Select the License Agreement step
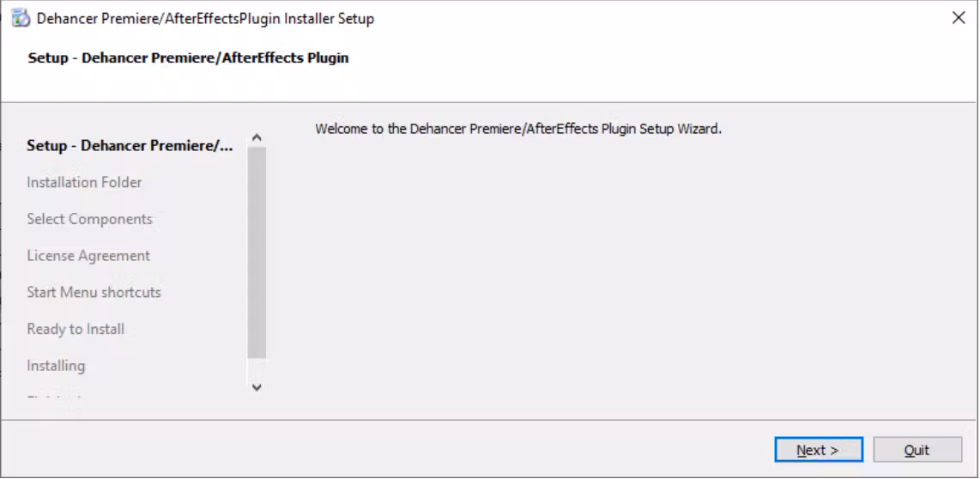The image size is (980, 479). click(x=88, y=256)
